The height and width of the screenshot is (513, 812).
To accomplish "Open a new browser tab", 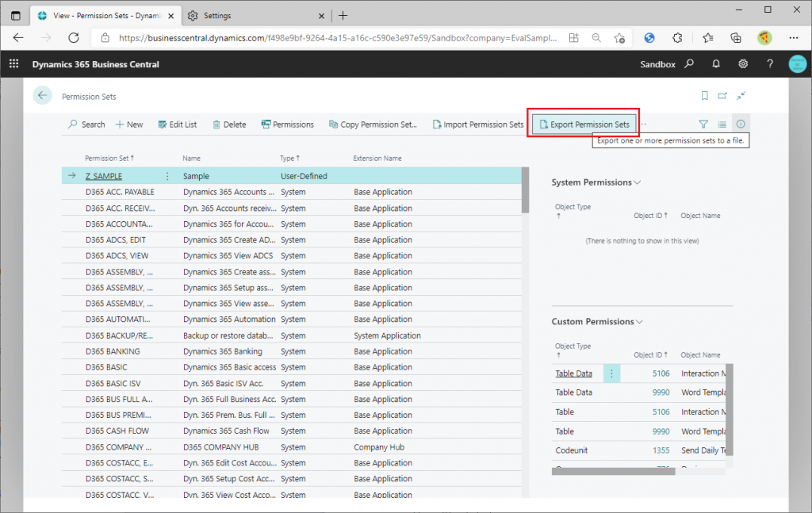I will (x=343, y=16).
